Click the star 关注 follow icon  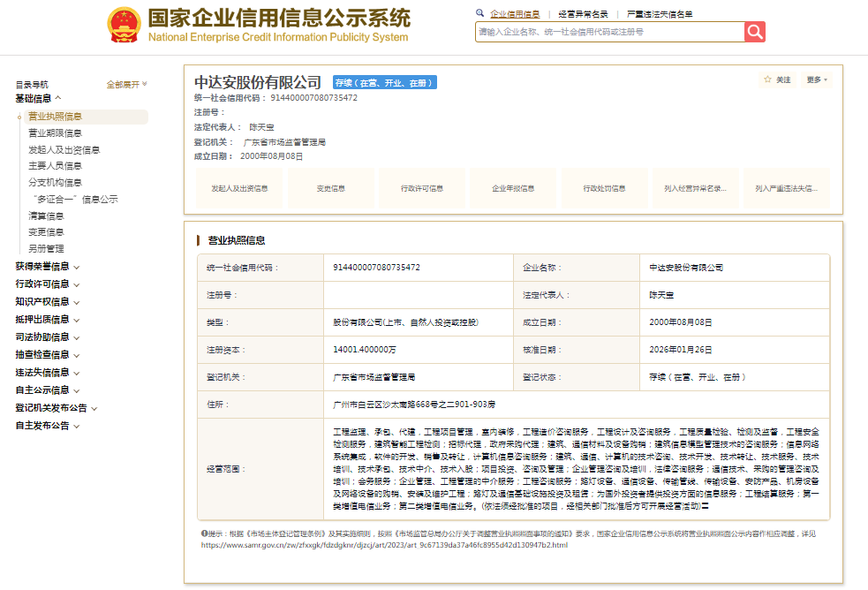pyautogui.click(x=767, y=79)
